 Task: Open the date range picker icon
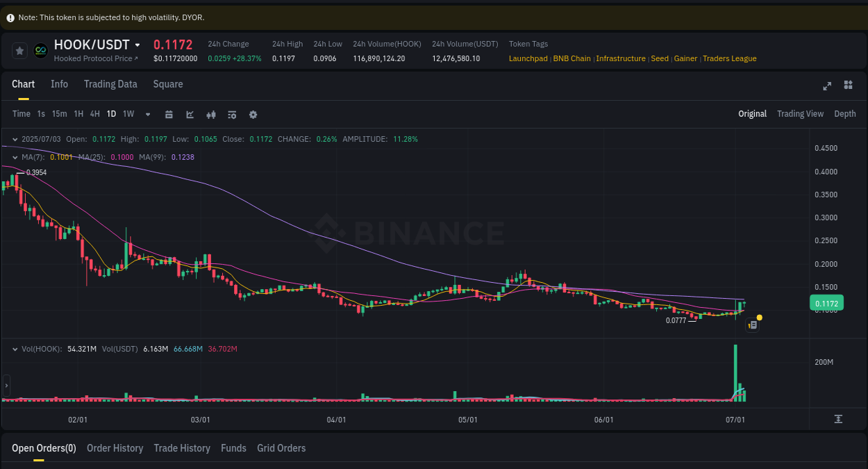point(169,114)
